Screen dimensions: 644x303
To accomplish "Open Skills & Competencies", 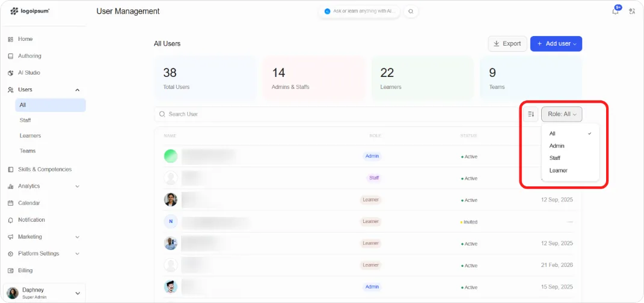I will 44,169.
